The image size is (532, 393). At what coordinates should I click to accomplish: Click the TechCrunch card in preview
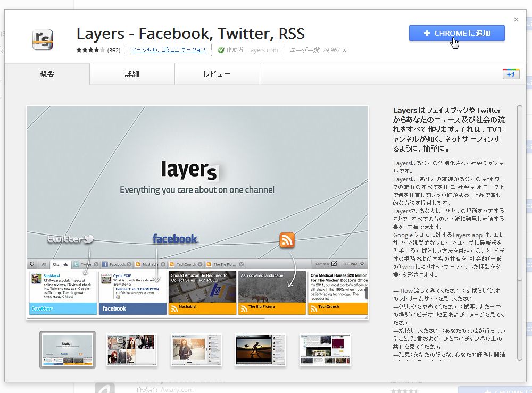[x=338, y=293]
